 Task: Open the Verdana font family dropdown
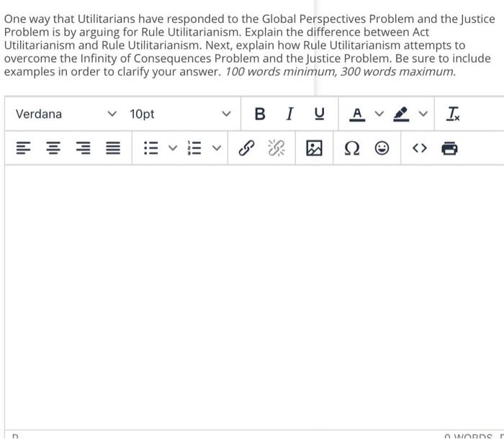[66, 114]
